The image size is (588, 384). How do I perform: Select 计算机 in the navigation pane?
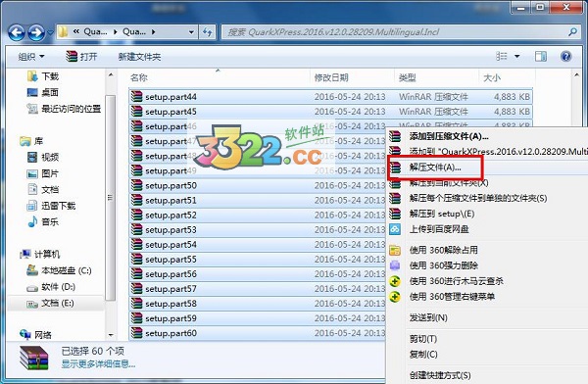40,255
